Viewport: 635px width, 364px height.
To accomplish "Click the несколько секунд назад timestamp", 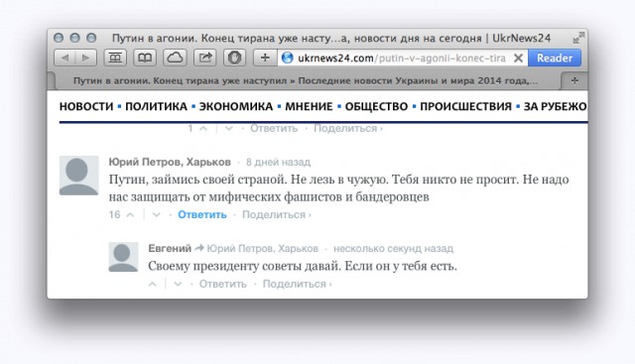I will (x=393, y=248).
